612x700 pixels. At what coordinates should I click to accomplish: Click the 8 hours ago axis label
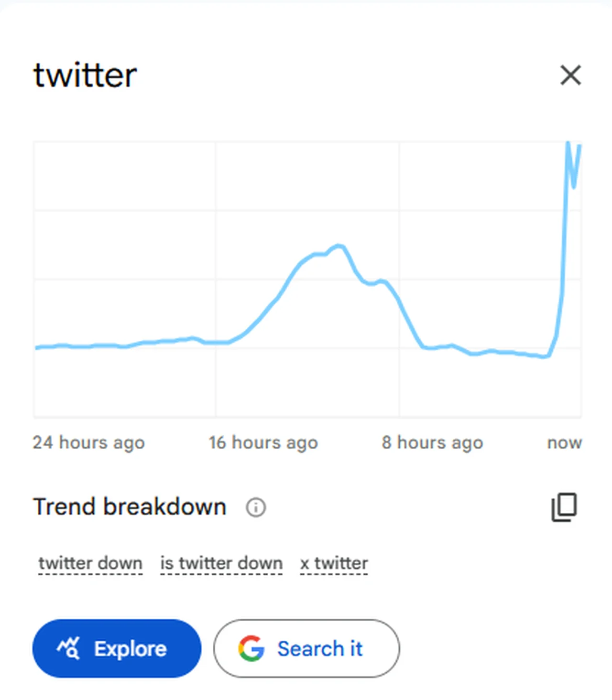click(x=433, y=442)
